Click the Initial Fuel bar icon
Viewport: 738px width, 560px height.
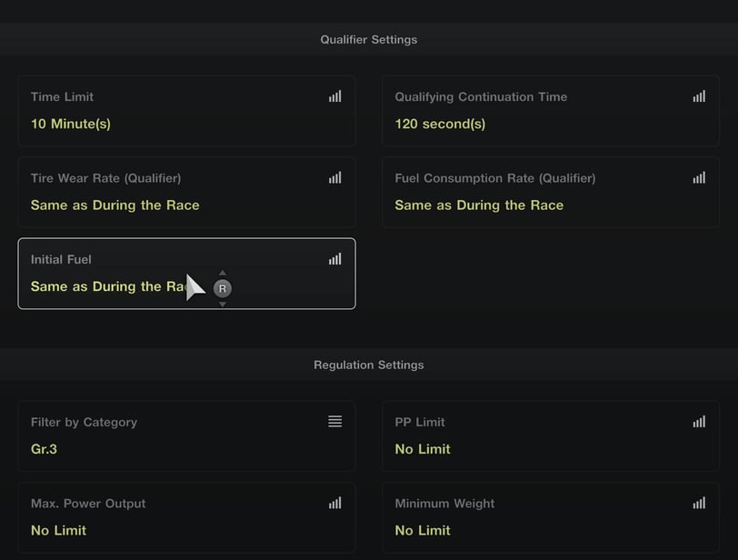coord(334,259)
